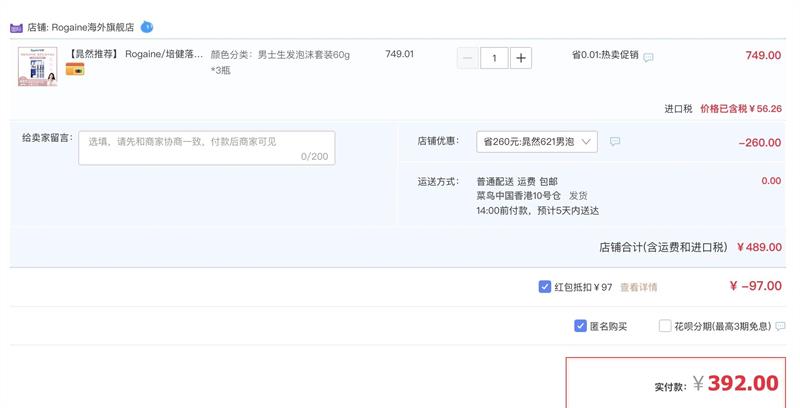Click the comment bubble beside store discount dropdown

[x=615, y=142]
